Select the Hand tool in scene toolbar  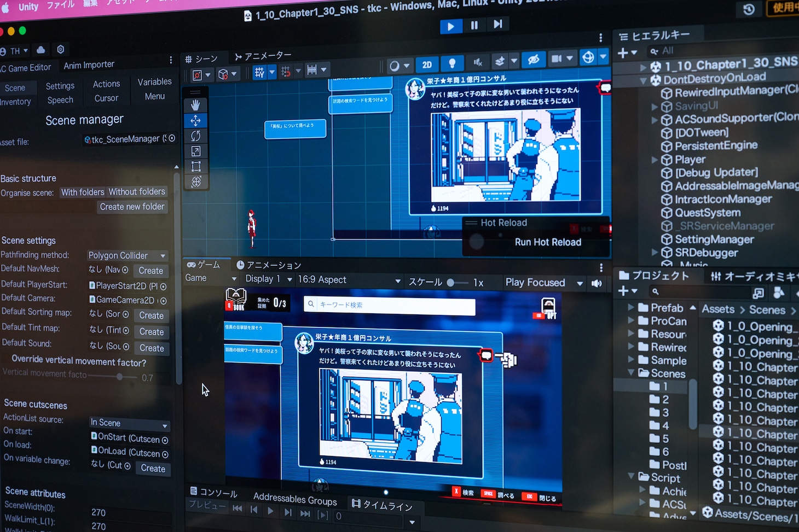(x=195, y=105)
